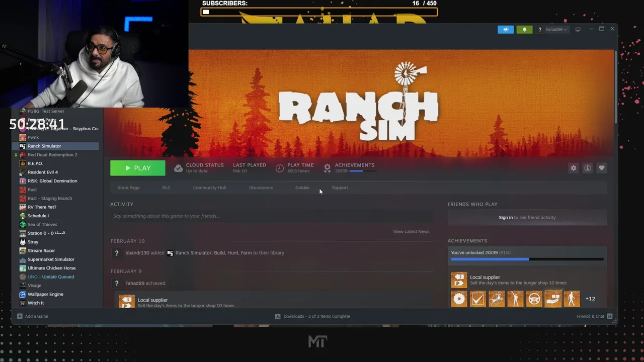Click the raised-arm person achievement icon

(515, 299)
